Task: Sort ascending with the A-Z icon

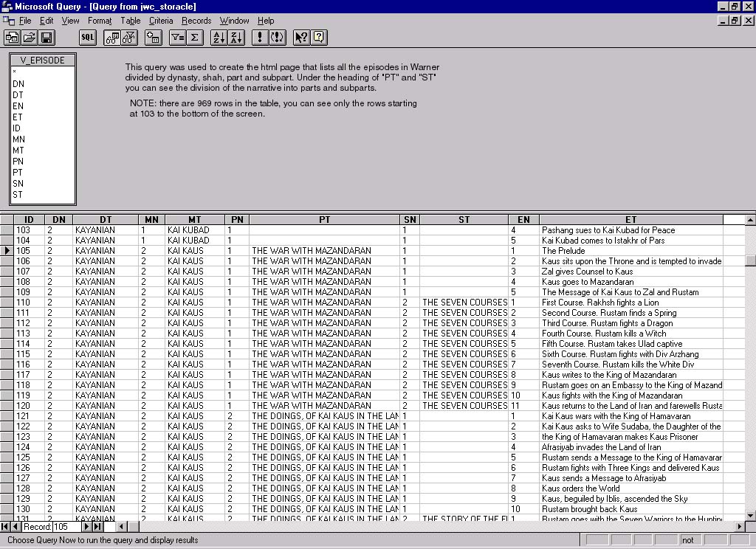Action: (219, 37)
